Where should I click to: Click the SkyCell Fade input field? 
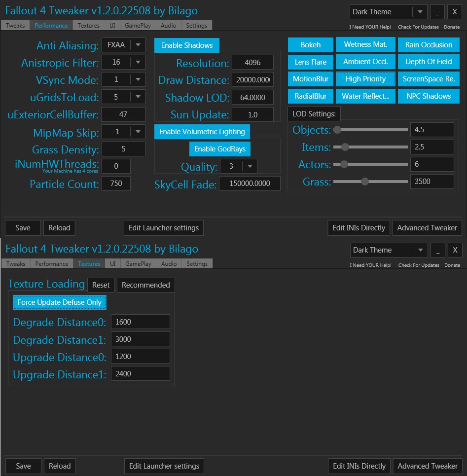pos(250,183)
